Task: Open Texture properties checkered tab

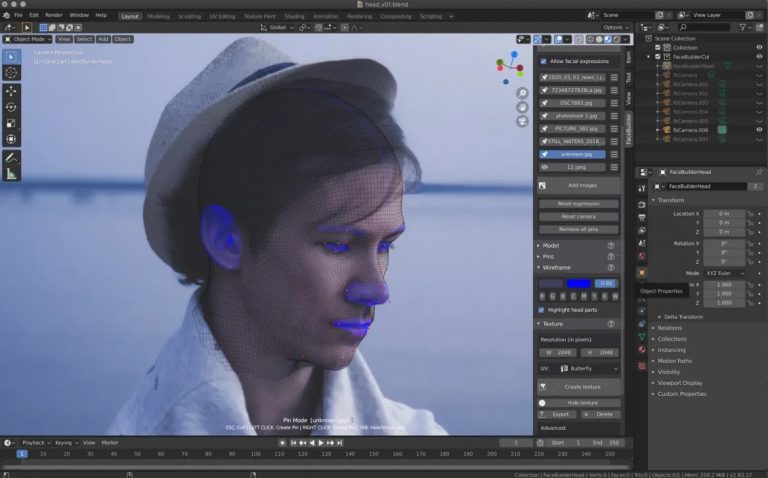Action: click(642, 366)
